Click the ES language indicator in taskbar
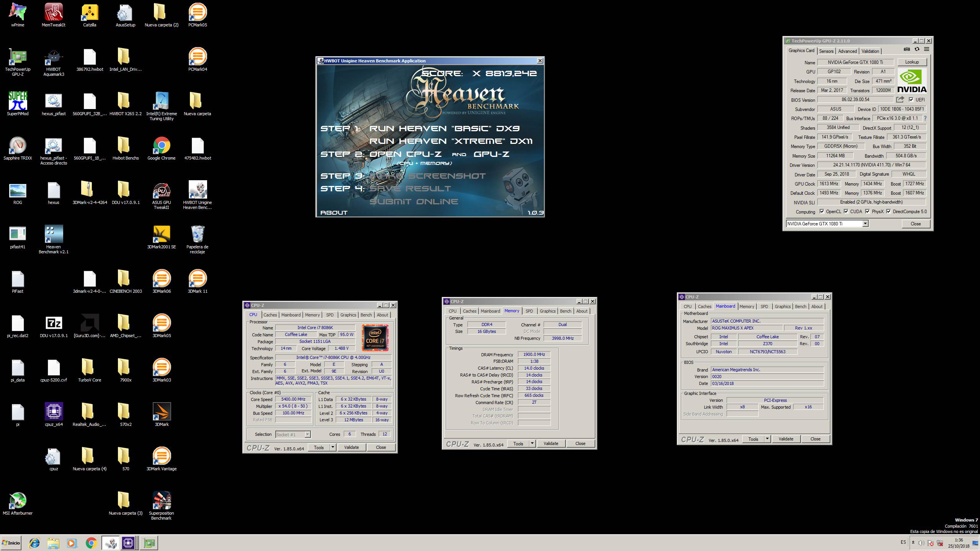Image resolution: width=980 pixels, height=551 pixels. [x=903, y=542]
